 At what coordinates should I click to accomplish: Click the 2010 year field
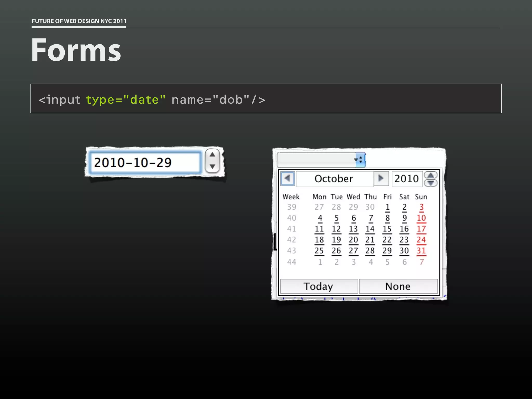[407, 179]
